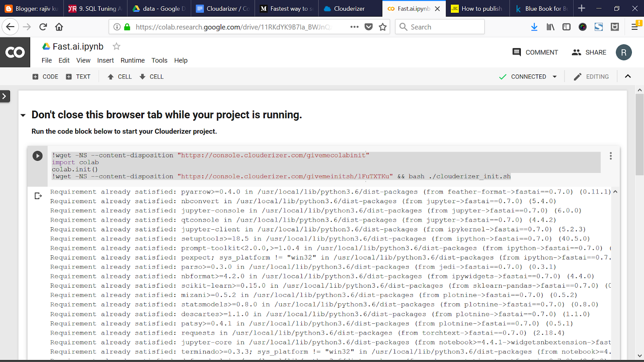
Task: Click the SHARE button
Action: click(589, 52)
